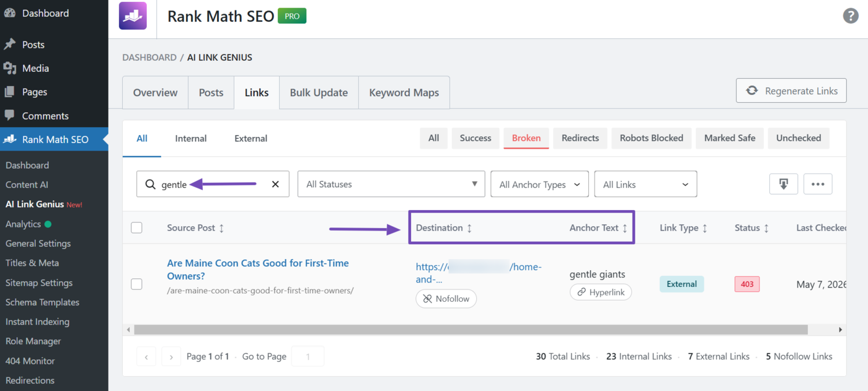Click the search magnifier icon

[151, 184]
